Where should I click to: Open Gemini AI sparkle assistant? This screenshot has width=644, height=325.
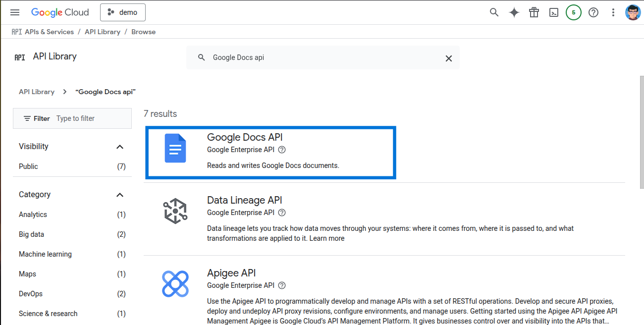tap(514, 12)
